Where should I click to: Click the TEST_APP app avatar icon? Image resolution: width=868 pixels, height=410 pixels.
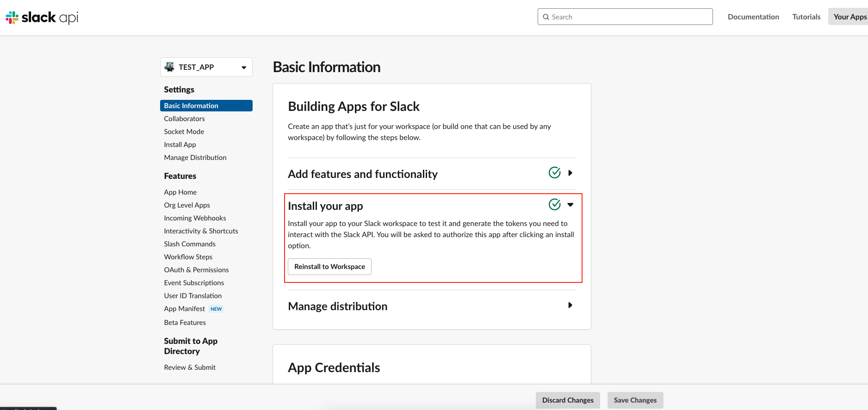[170, 67]
